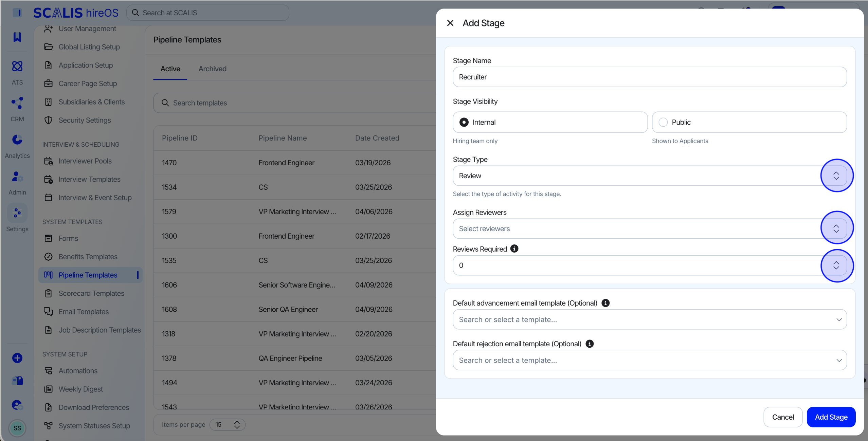Image resolution: width=868 pixels, height=441 pixels.
Task: Click the Subsidiaries & Clients building icon
Action: 49,102
